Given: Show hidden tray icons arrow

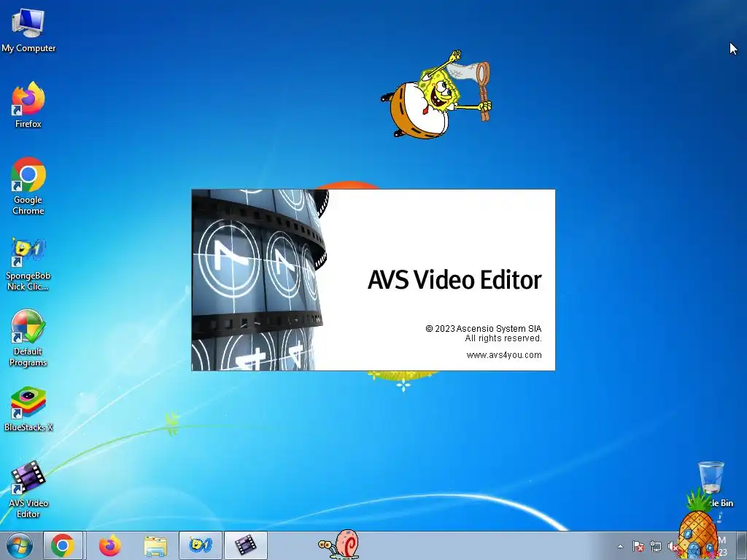Looking at the screenshot, I should point(620,546).
